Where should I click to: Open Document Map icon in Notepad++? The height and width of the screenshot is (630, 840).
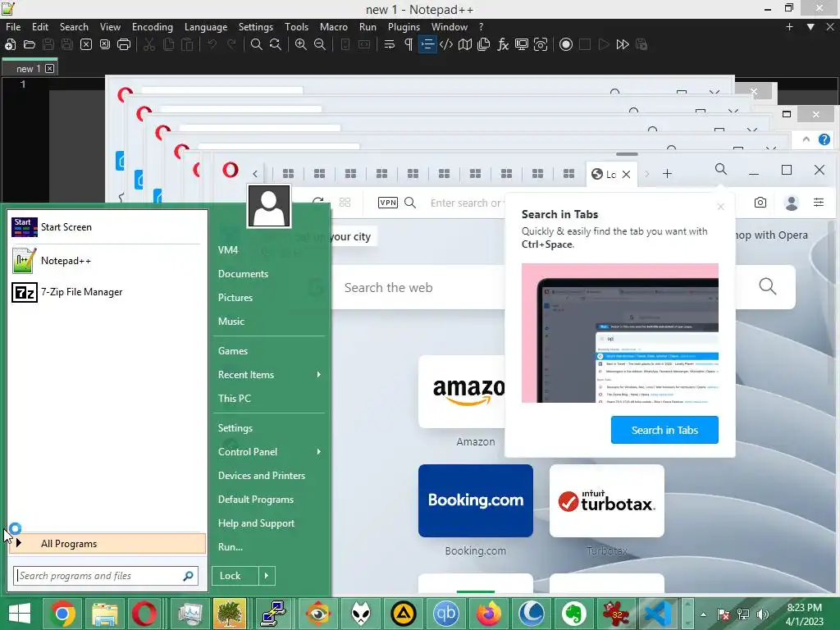465,44
